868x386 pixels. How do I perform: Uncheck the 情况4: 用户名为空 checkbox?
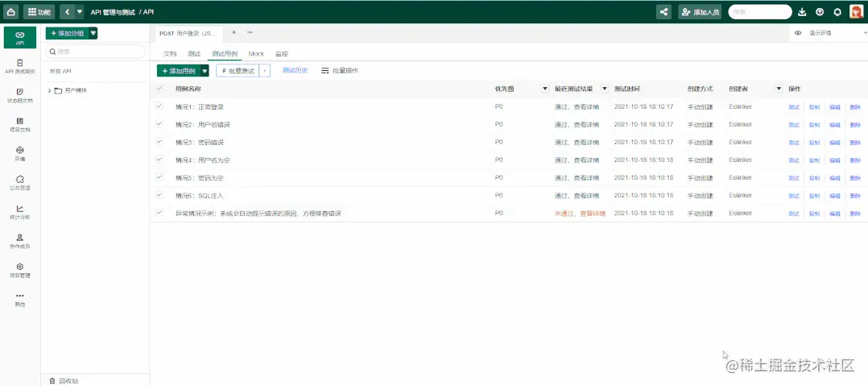159,160
